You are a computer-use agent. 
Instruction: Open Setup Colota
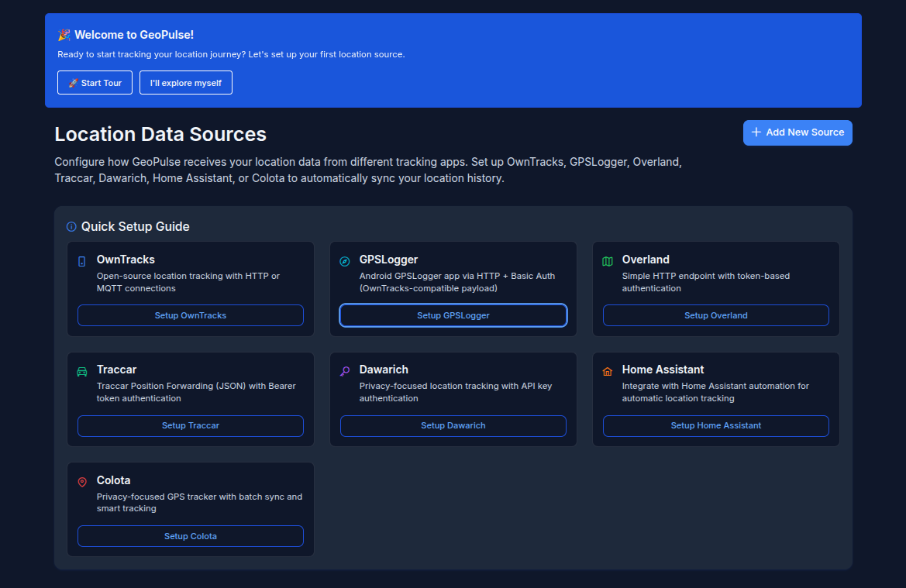click(191, 536)
